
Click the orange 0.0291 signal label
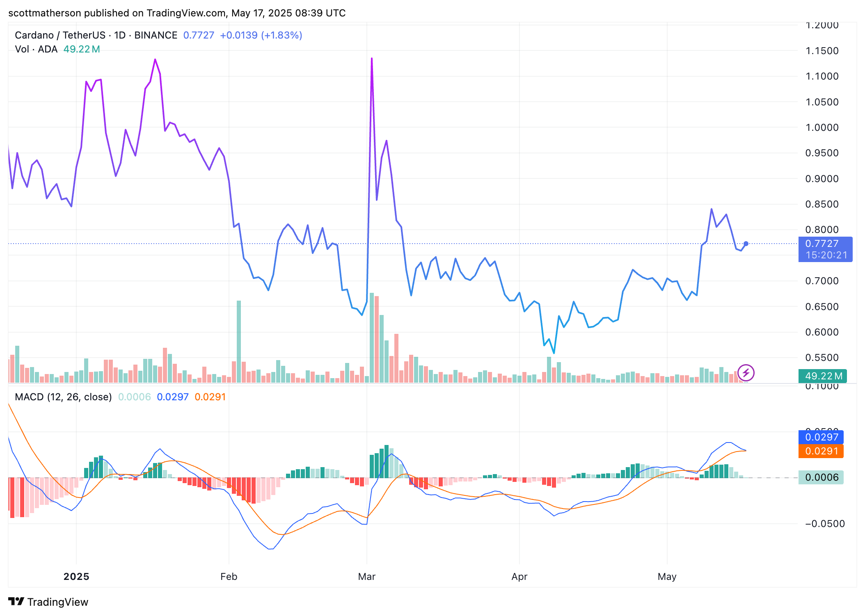click(821, 451)
